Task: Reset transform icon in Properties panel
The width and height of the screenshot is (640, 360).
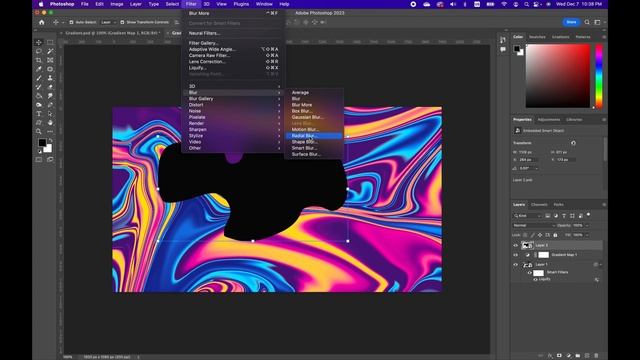Action: click(573, 143)
